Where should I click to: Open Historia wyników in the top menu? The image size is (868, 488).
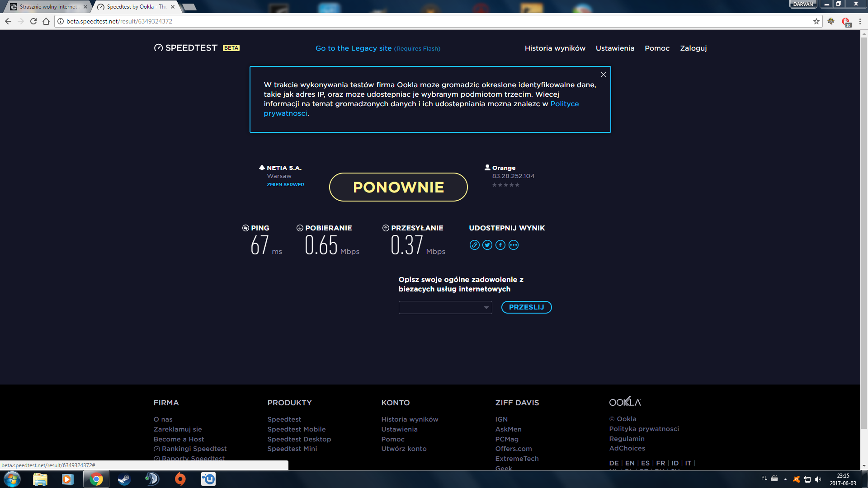point(555,48)
